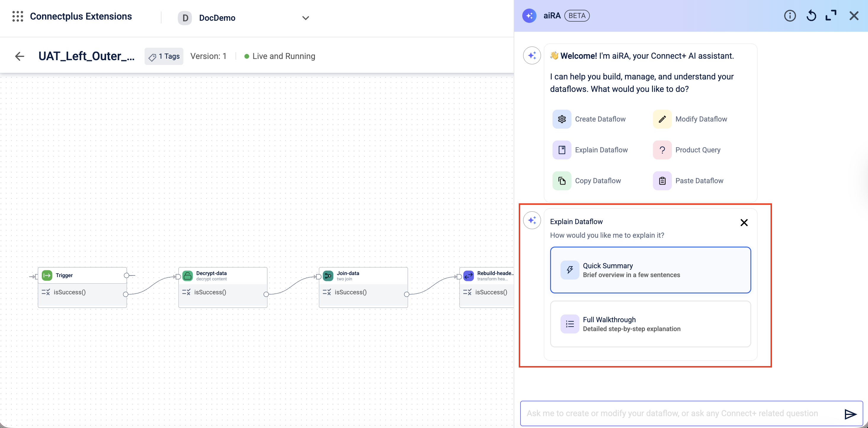Dismiss the Explain Dataflow card
This screenshot has height=428, width=868.
click(744, 222)
